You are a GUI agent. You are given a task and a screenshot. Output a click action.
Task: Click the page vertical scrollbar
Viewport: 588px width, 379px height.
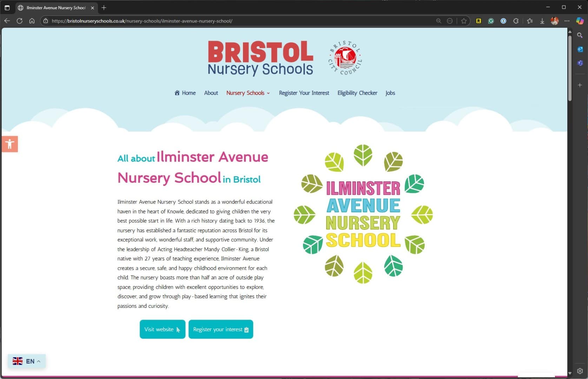point(570,67)
